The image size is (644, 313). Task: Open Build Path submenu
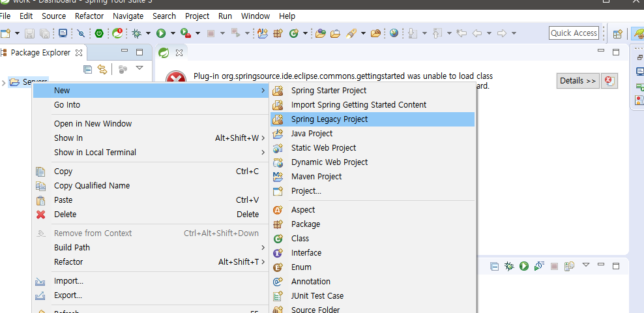click(x=151, y=248)
